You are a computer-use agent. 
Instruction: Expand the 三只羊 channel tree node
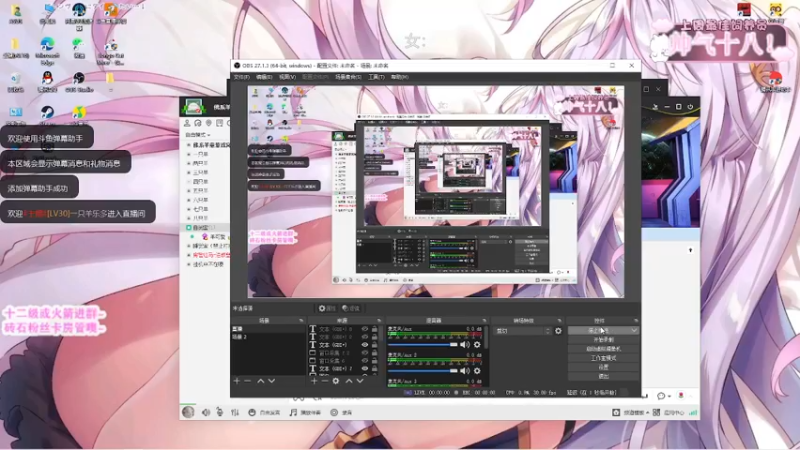tap(189, 172)
